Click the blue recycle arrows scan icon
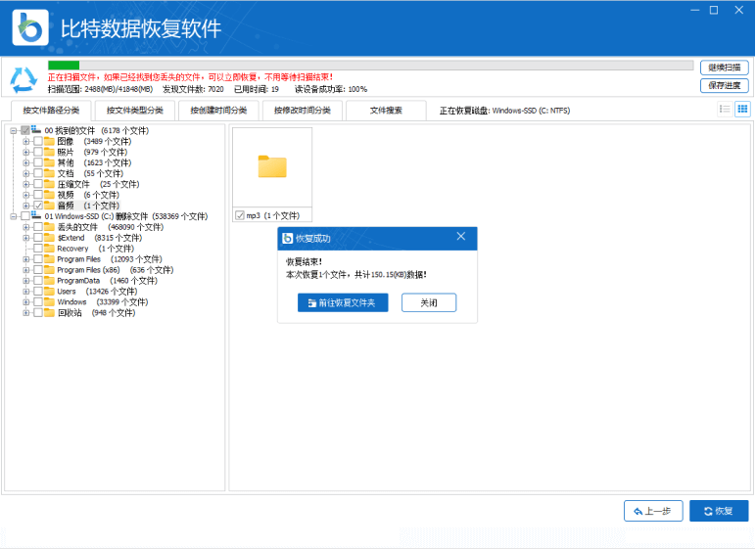The width and height of the screenshot is (756, 549). [x=24, y=79]
